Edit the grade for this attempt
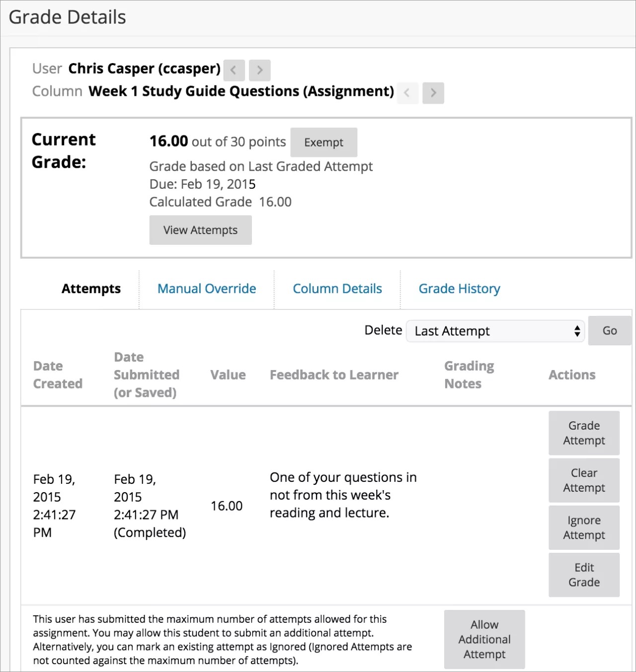The width and height of the screenshot is (636, 672). pos(584,575)
